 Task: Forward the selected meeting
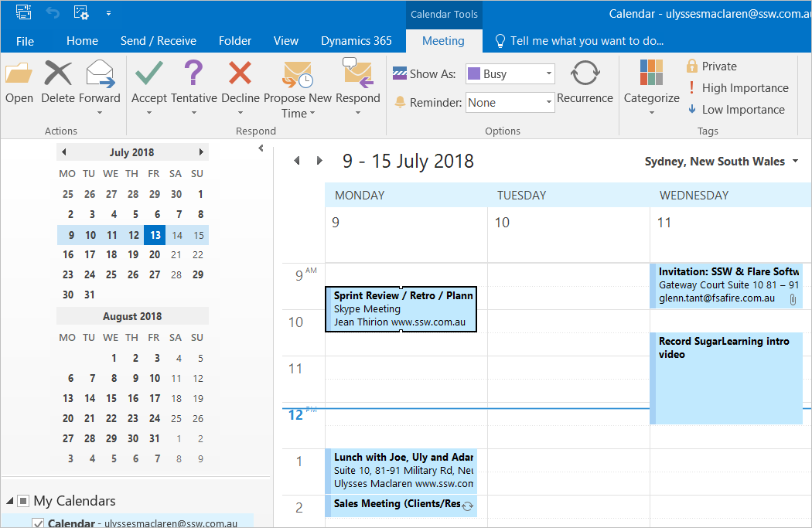point(100,75)
